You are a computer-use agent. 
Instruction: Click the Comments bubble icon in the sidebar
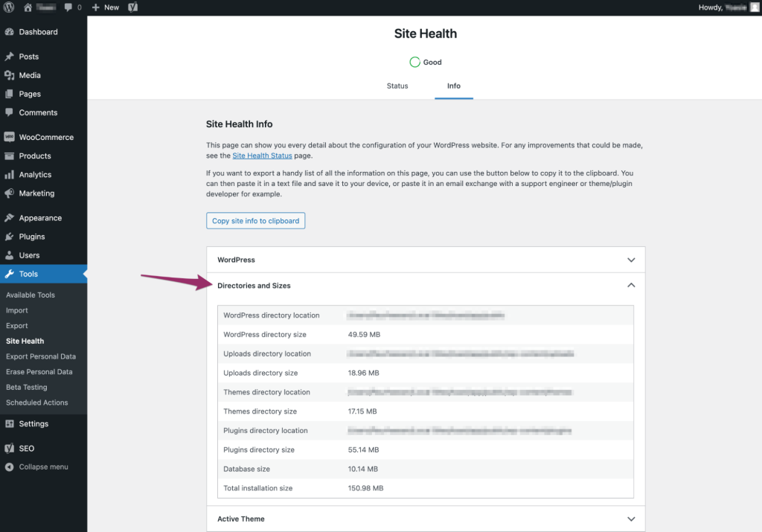point(9,112)
